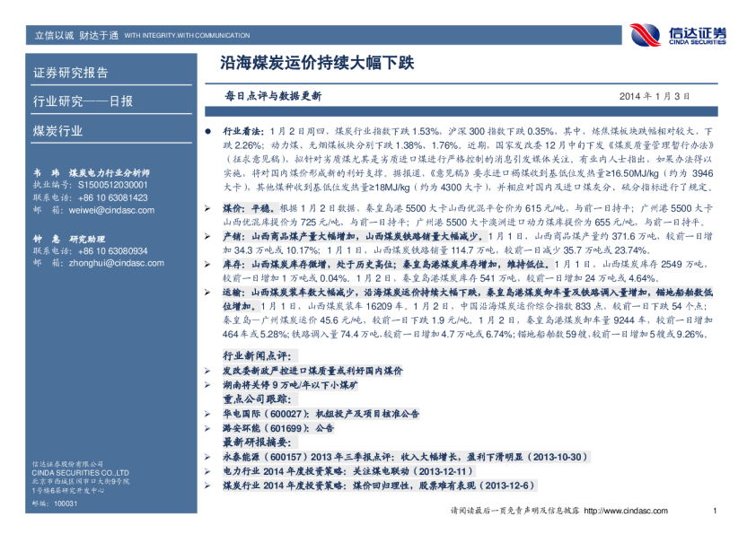Click the arrow bullet beside 库存 paragraph
756x534 pixels.
click(x=209, y=264)
